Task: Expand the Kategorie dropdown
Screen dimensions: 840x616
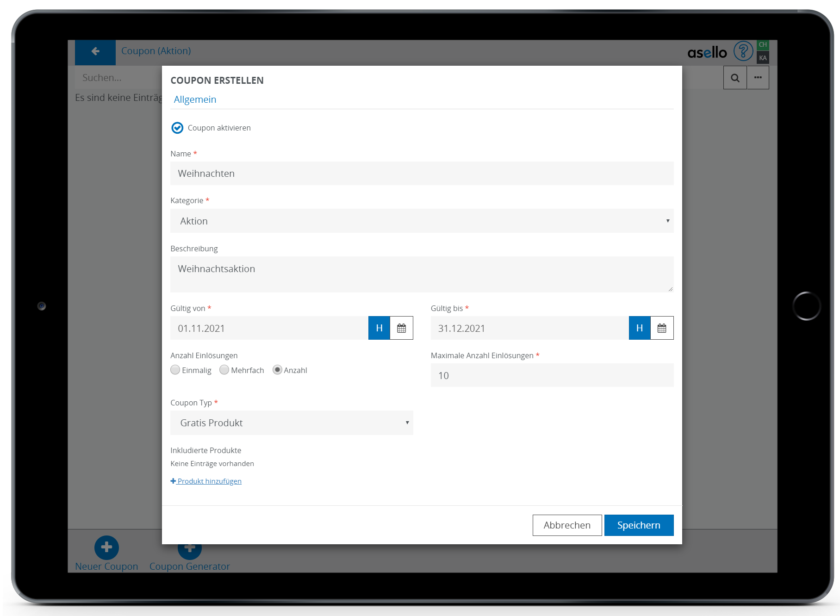Action: tap(422, 221)
